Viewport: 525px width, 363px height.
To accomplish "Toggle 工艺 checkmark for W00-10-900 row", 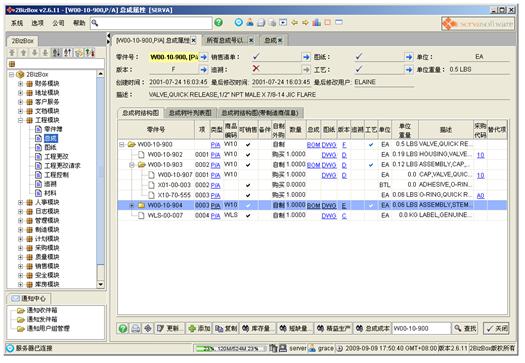I will 371,145.
